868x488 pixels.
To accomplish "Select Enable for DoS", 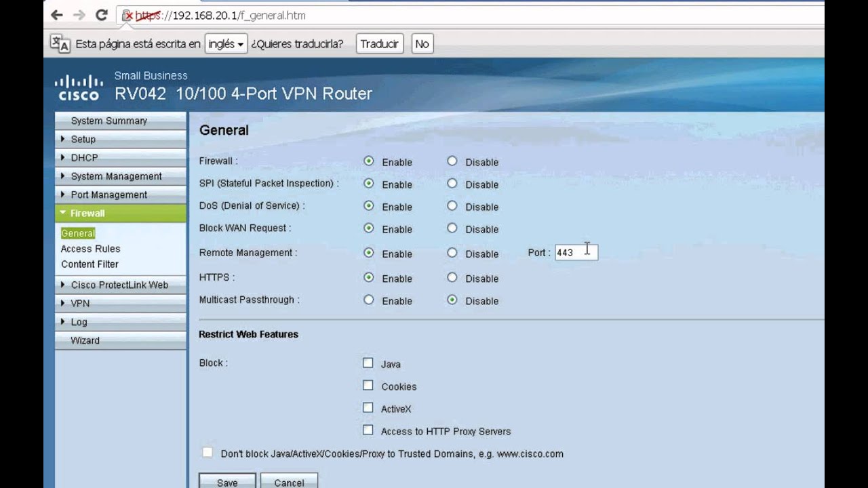I will click(369, 206).
